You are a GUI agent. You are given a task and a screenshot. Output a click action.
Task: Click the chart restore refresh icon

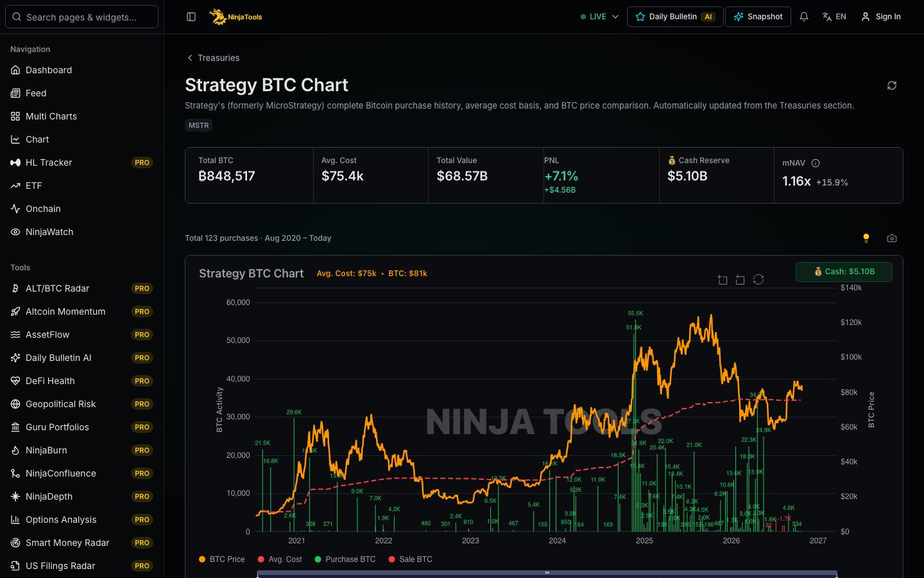(x=758, y=279)
